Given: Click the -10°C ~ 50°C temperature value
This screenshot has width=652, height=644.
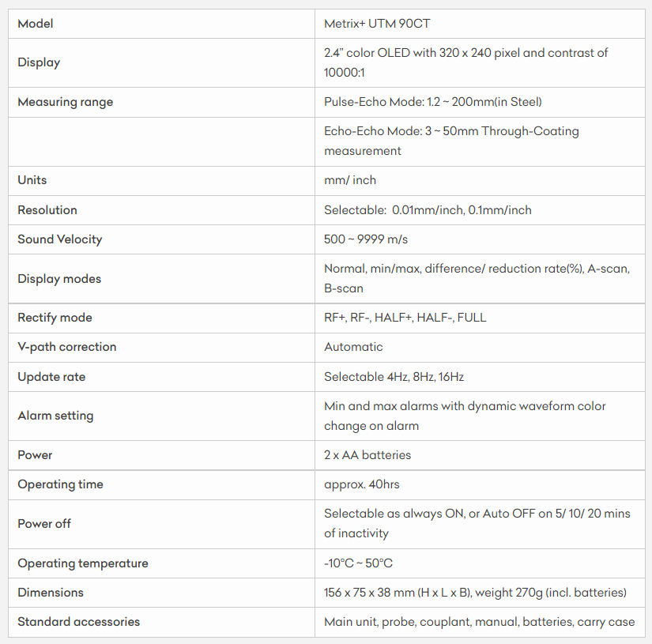Looking at the screenshot, I should pos(358,563).
